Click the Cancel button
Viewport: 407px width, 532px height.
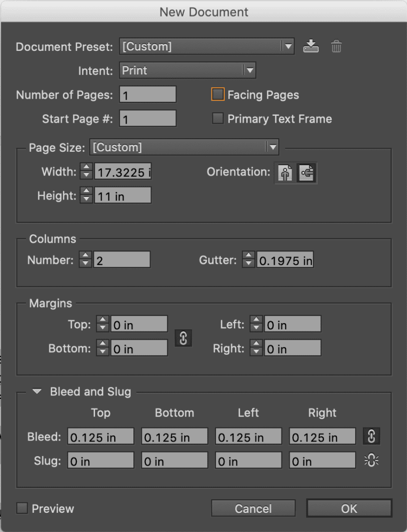pyautogui.click(x=253, y=508)
